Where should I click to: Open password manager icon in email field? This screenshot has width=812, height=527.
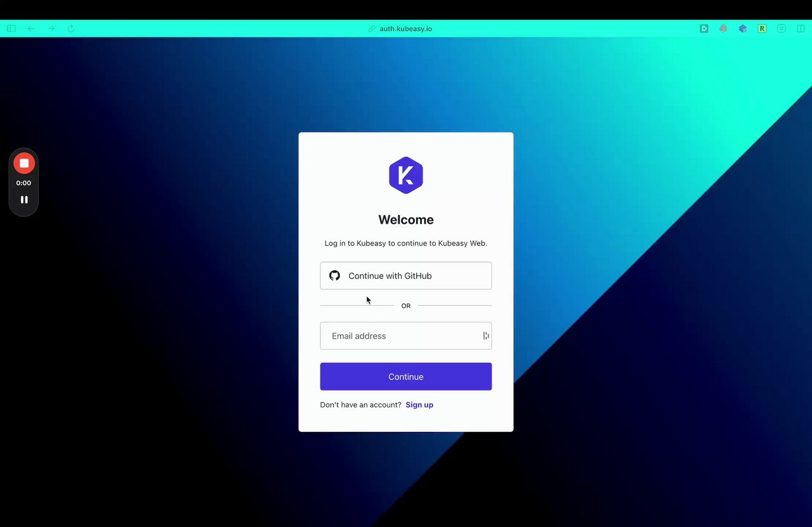(486, 336)
